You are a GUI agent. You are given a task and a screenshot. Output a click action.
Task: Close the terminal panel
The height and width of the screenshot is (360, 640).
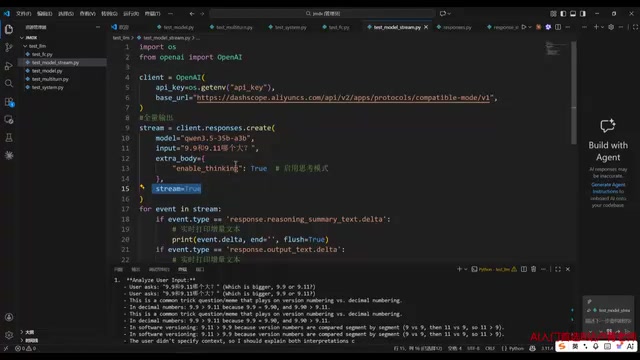coord(568,269)
